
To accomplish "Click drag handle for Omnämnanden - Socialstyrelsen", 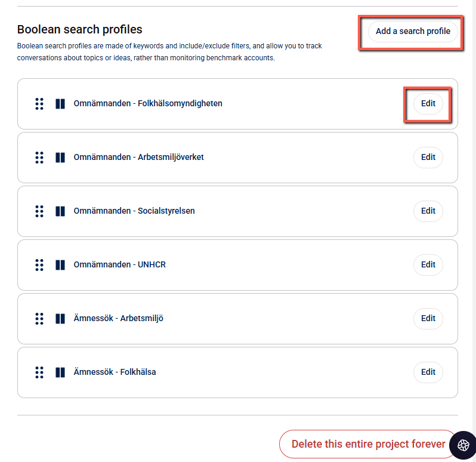I will tap(39, 211).
